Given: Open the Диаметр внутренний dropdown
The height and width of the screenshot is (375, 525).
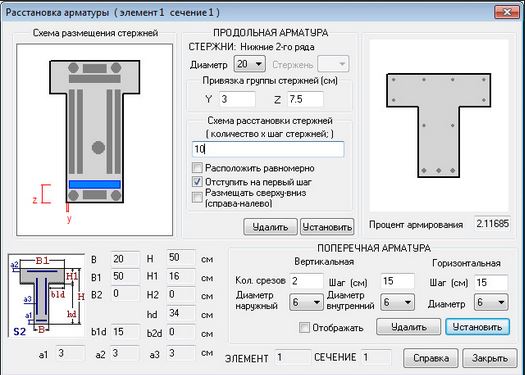Looking at the screenshot, I should pos(397,302).
